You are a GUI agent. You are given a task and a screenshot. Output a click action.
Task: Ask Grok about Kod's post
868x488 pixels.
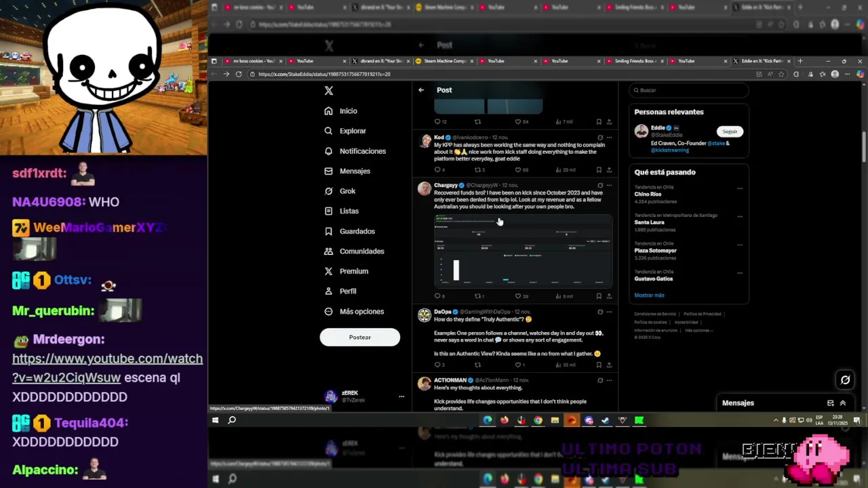click(x=600, y=138)
